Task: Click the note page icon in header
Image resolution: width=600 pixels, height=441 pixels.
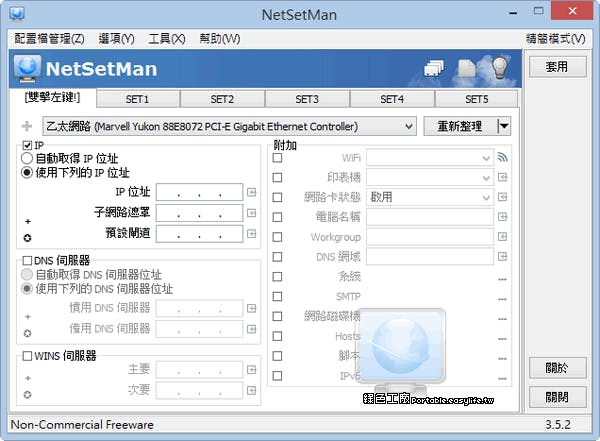Action: [x=467, y=69]
